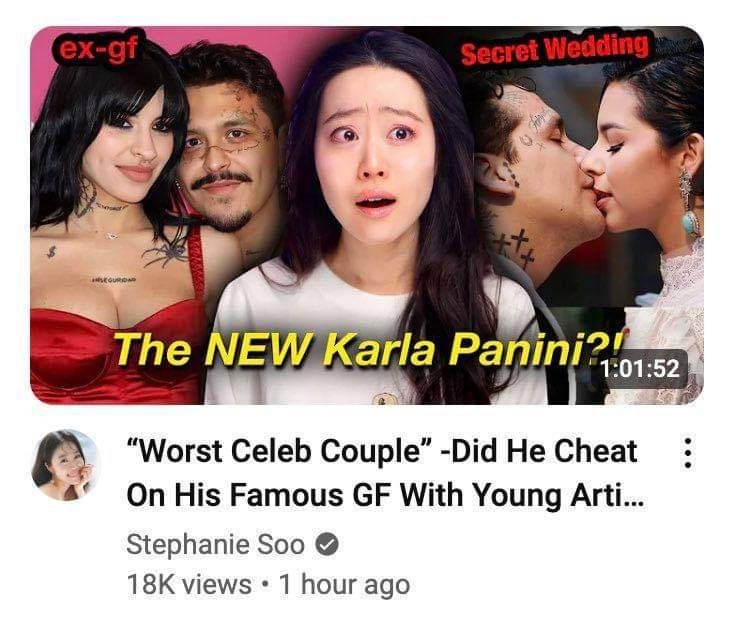734x638 pixels.
Task: Open the three-dot more options menu
Action: (x=687, y=453)
